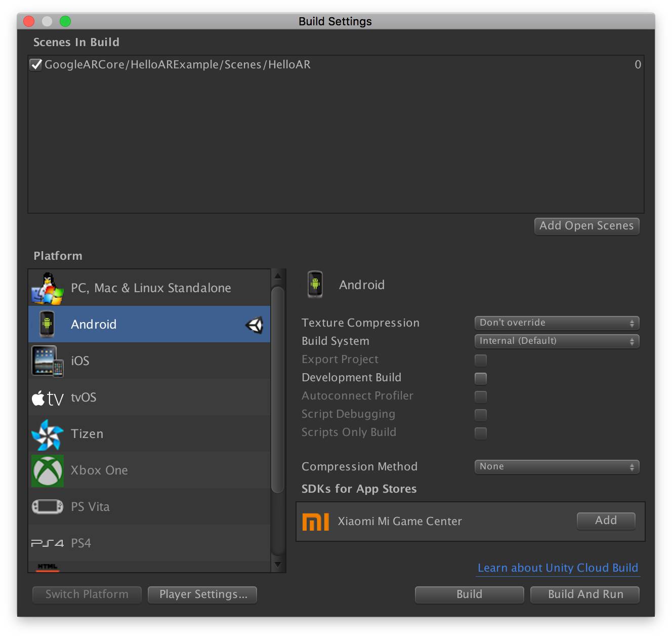Click the Texture Compression label
Viewport: 672px width, 638px height.
[360, 323]
